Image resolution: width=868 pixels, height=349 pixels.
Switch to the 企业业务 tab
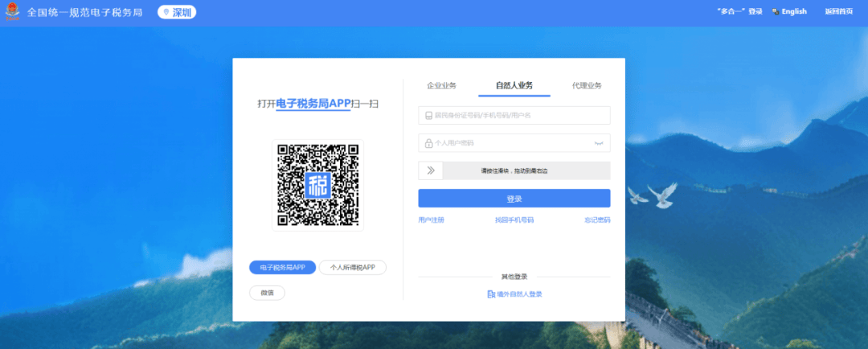click(441, 85)
